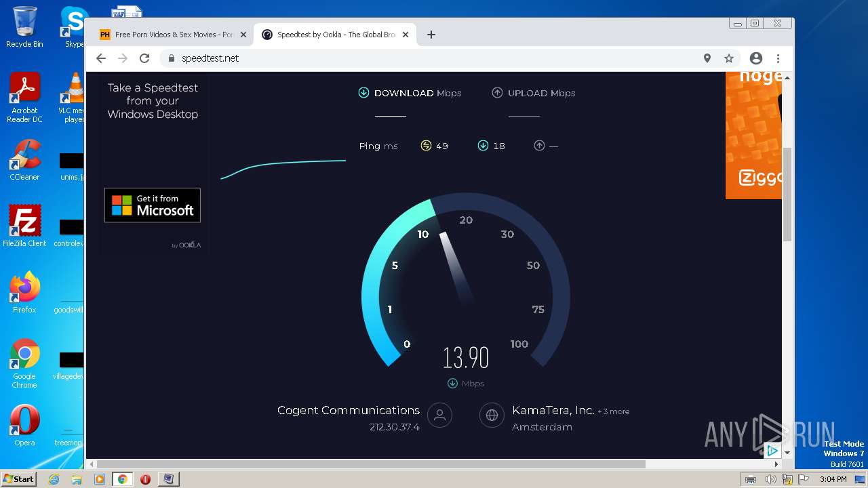Click Get it from Microsoft button

pos(153,205)
